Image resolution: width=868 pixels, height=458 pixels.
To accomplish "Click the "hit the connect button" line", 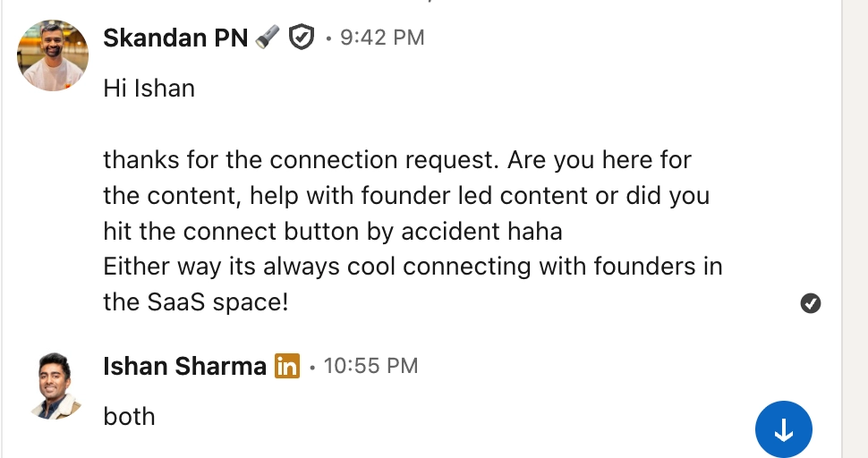I will pyautogui.click(x=332, y=232).
